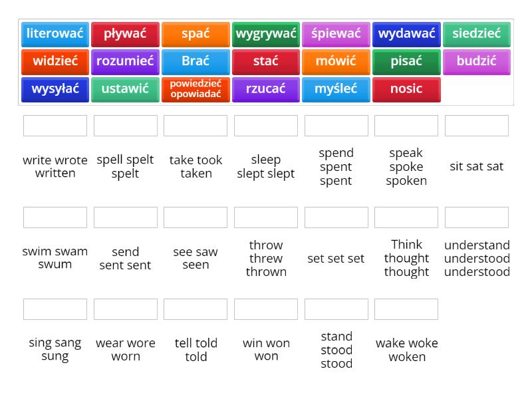
Task: Select the "literować" word tile
Action: pyautogui.click(x=56, y=33)
